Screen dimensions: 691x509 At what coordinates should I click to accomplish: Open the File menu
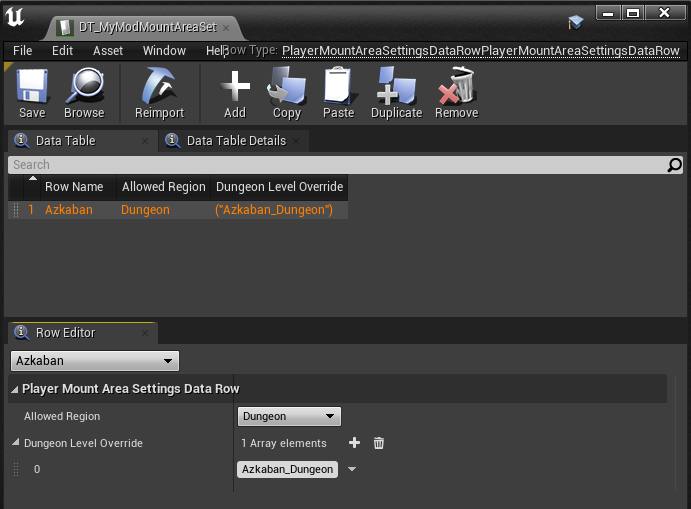[x=22, y=51]
